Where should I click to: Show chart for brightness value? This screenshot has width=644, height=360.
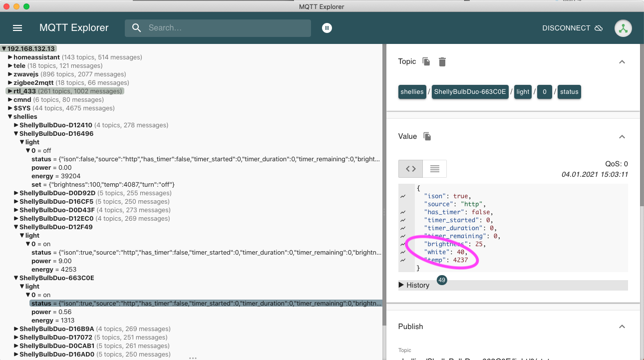click(402, 244)
